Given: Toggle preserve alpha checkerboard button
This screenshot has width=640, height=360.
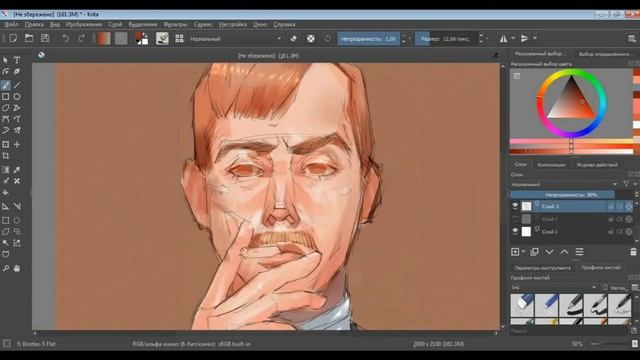Looking at the screenshot, I should pos(311,39).
